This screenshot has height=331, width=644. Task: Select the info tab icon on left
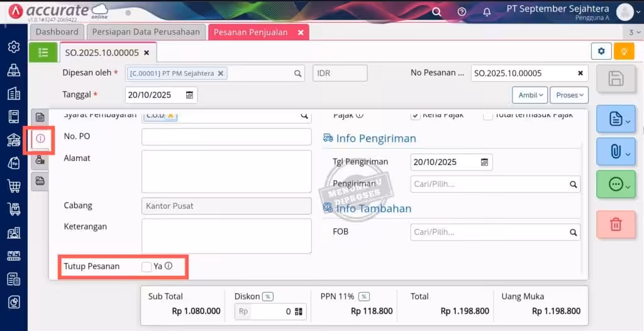tap(40, 138)
